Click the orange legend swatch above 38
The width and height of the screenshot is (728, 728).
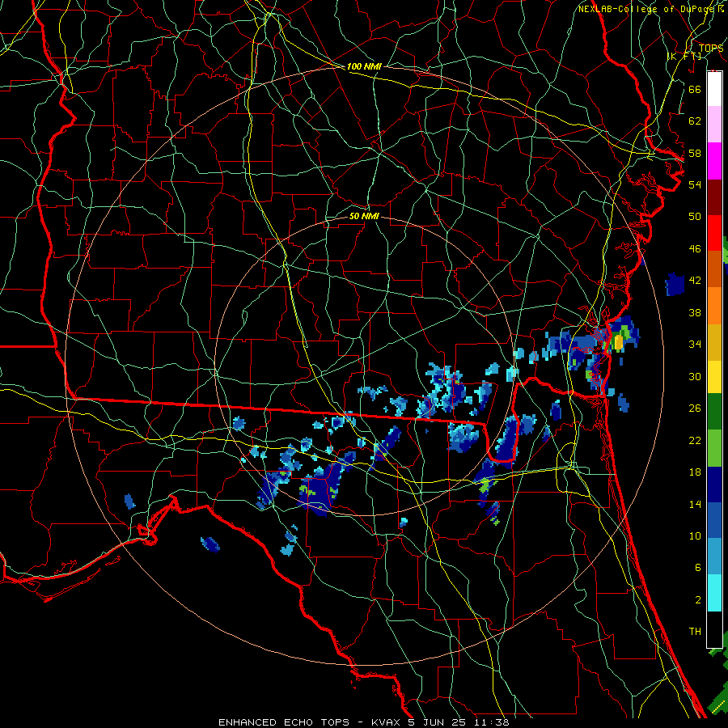[714, 306]
